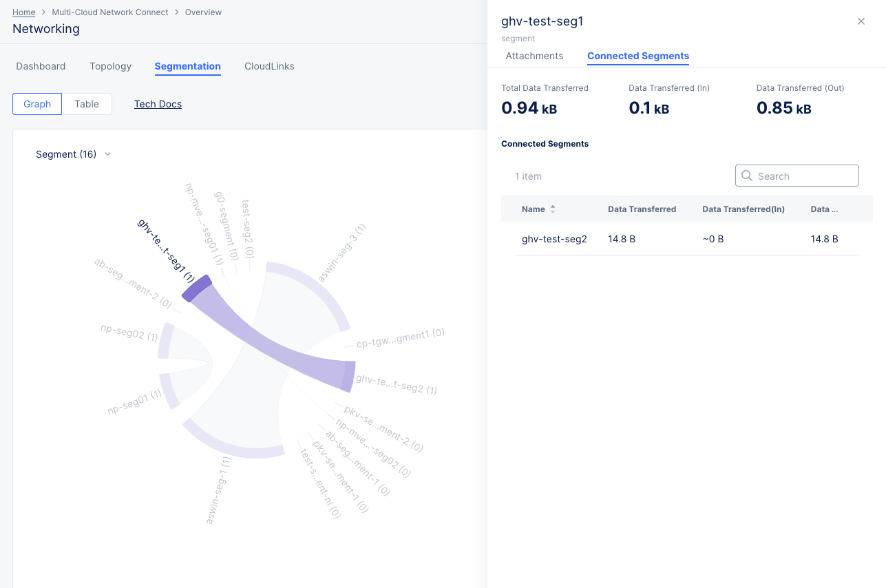This screenshot has width=886, height=588.
Task: Click the test-seg2 segment label
Action: [246, 219]
